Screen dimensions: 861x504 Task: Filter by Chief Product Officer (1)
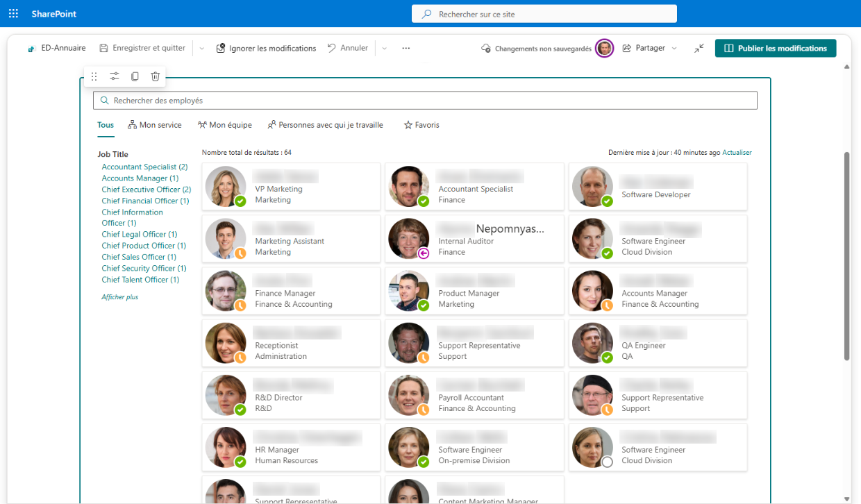click(x=144, y=246)
